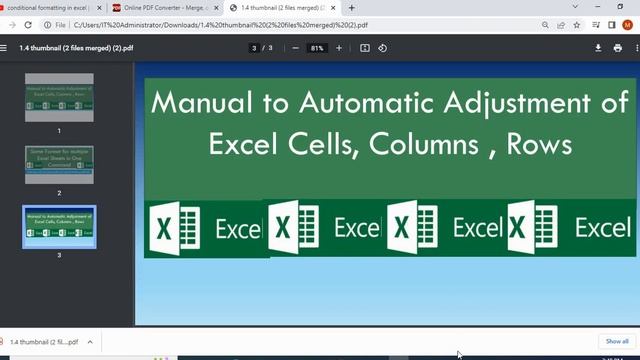Click the current page number field
640x360 pixels.
254,48
